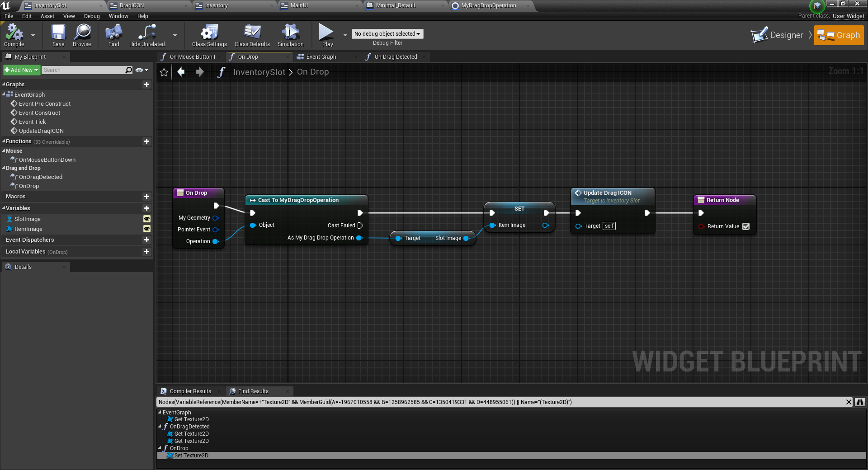Open the debug object selector dropdown
The height and width of the screenshot is (470, 868).
(x=387, y=34)
